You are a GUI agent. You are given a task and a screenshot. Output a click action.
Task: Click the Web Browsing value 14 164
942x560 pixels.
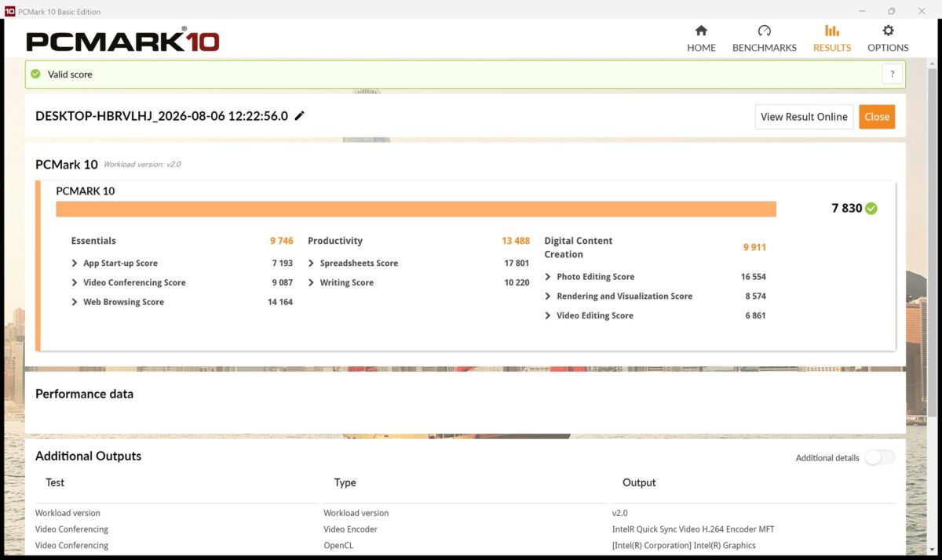click(x=280, y=302)
